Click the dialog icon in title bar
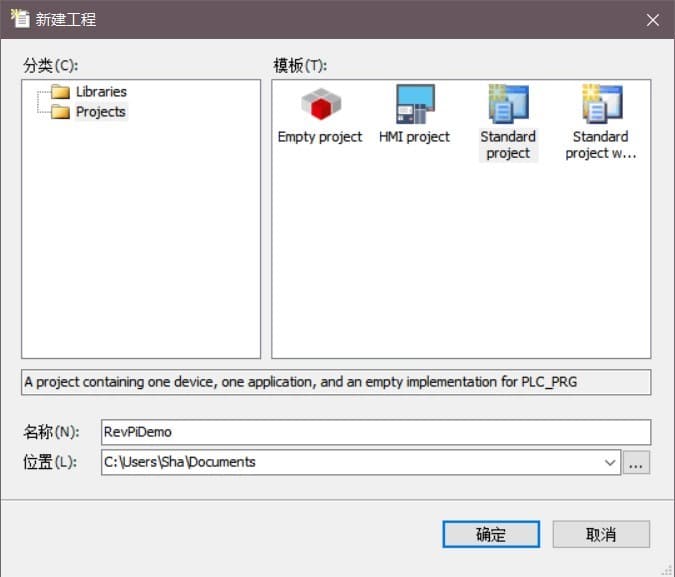This screenshot has height=577, width=675. (x=19, y=19)
